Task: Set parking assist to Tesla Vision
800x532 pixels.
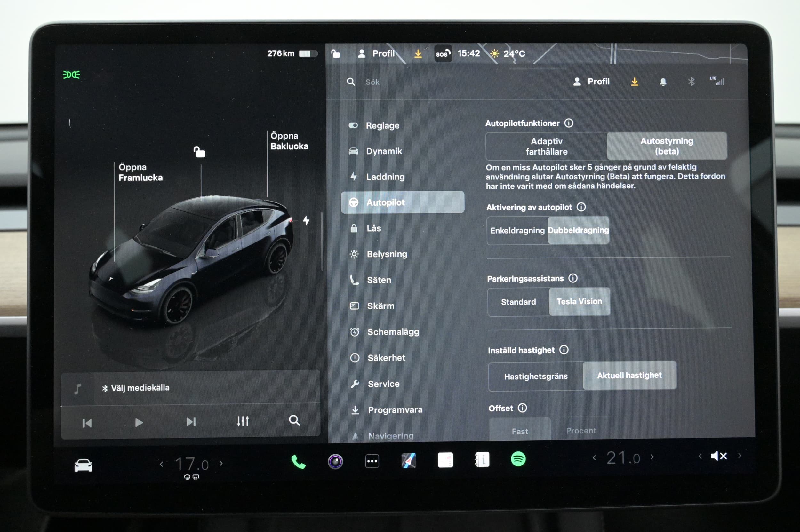Action: click(x=580, y=301)
